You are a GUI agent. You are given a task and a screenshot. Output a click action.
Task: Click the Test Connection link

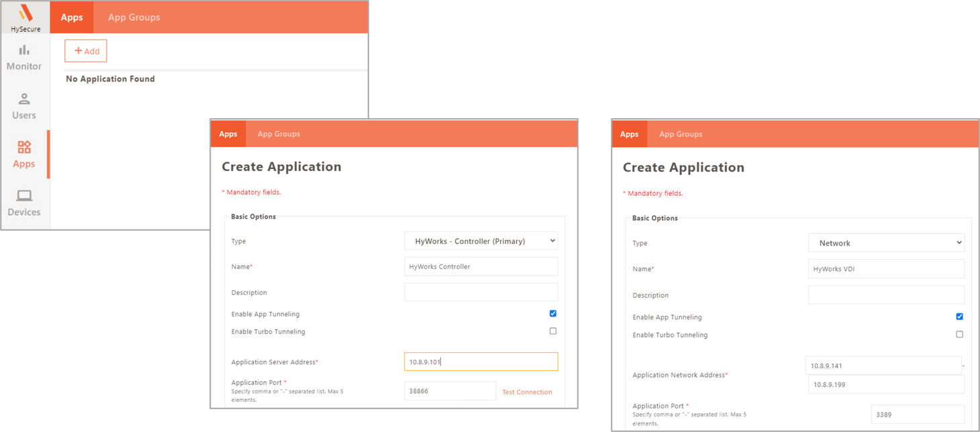[x=527, y=392]
